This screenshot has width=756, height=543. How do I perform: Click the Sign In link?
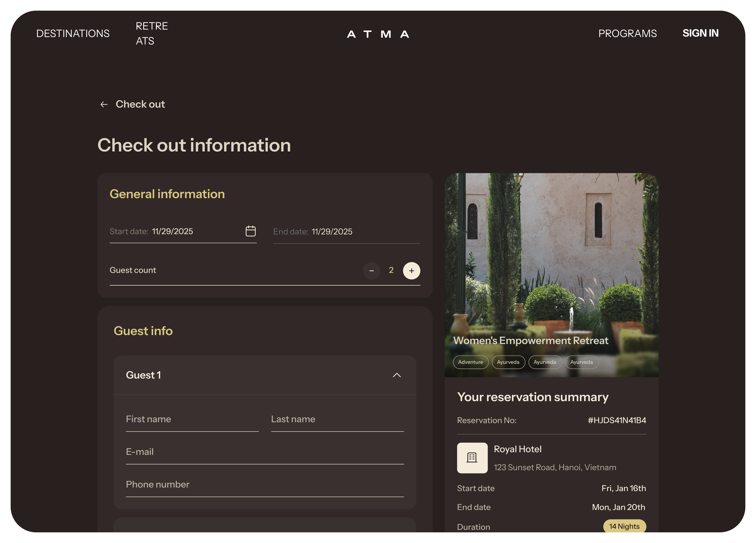pos(700,33)
